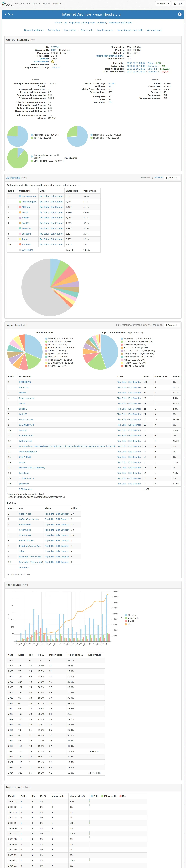This screenshot has width=186, height=868.
Task: Open the English language selector
Action: [163, 4]
